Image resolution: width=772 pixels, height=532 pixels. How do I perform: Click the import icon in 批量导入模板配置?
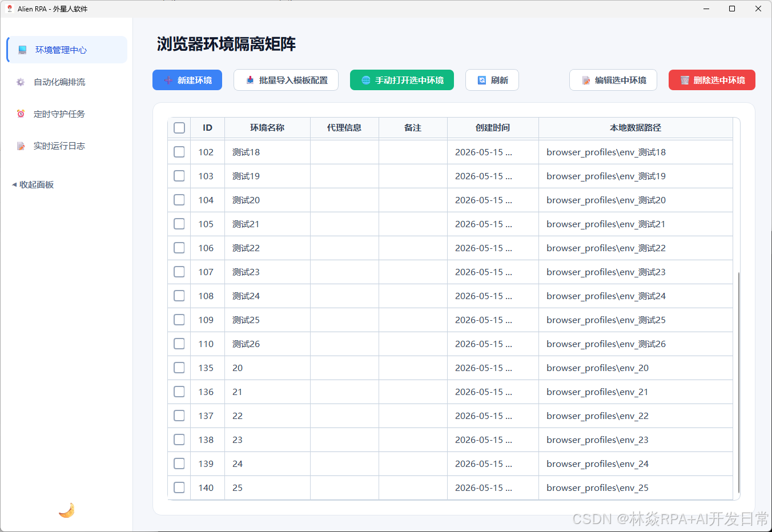tap(250, 80)
